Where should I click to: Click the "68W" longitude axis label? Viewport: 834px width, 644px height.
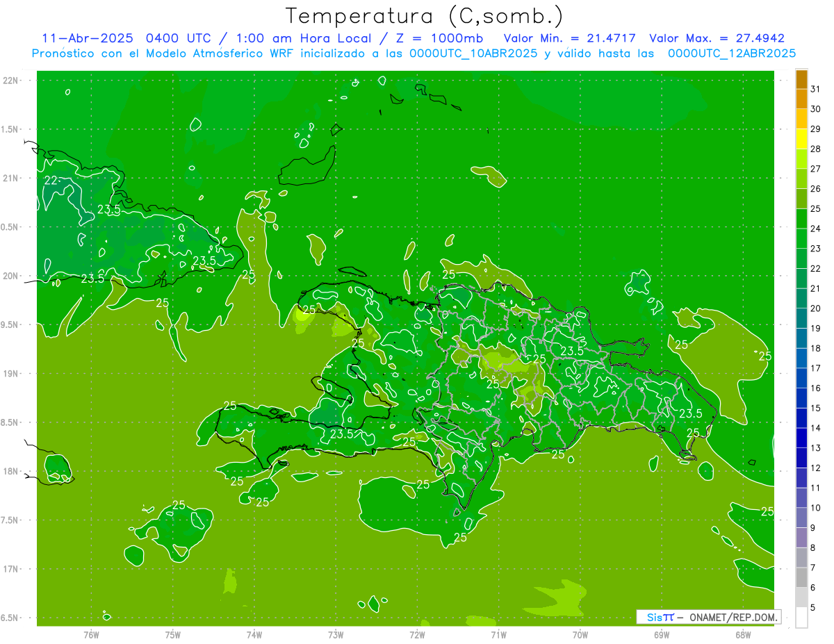pyautogui.click(x=743, y=634)
